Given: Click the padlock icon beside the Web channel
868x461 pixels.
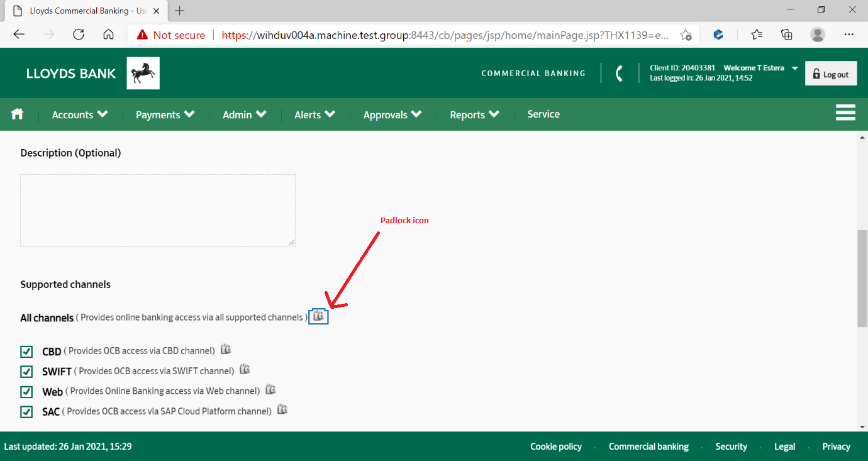Looking at the screenshot, I should [x=270, y=390].
